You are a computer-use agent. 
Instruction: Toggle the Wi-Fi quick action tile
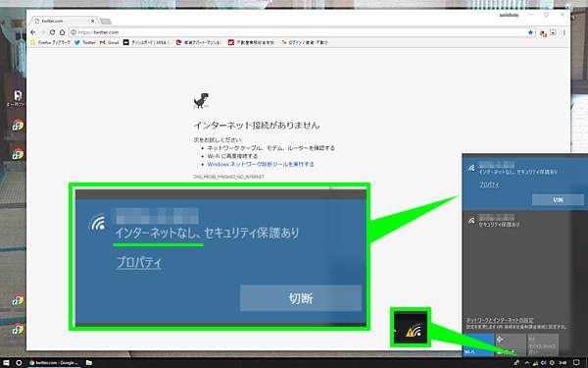(x=478, y=344)
